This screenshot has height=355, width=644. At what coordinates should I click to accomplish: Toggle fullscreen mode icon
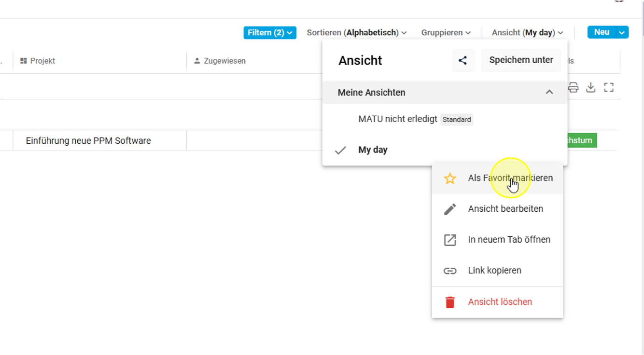[x=609, y=87]
